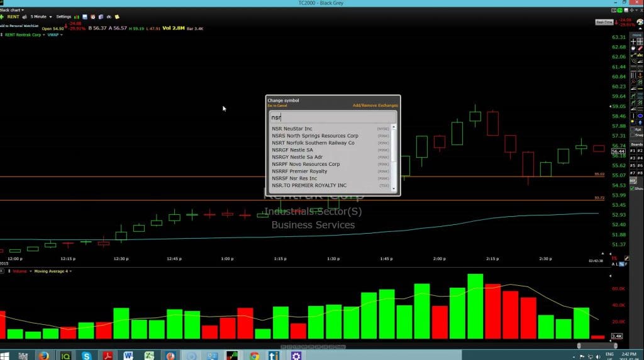Select the red eraser drawing tool
644x360 pixels.
point(640,48)
